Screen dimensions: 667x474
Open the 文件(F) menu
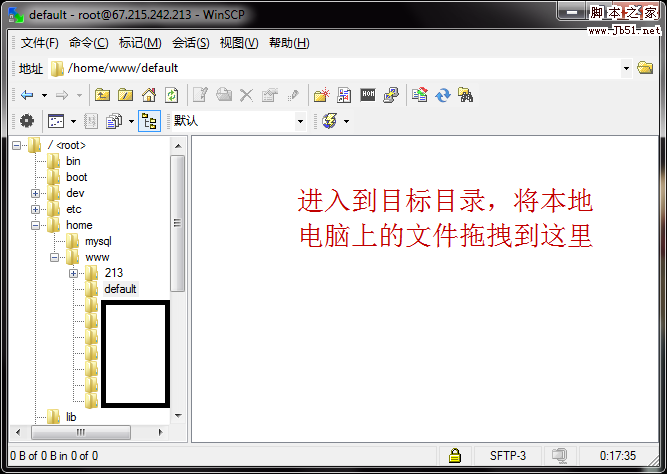[40, 43]
